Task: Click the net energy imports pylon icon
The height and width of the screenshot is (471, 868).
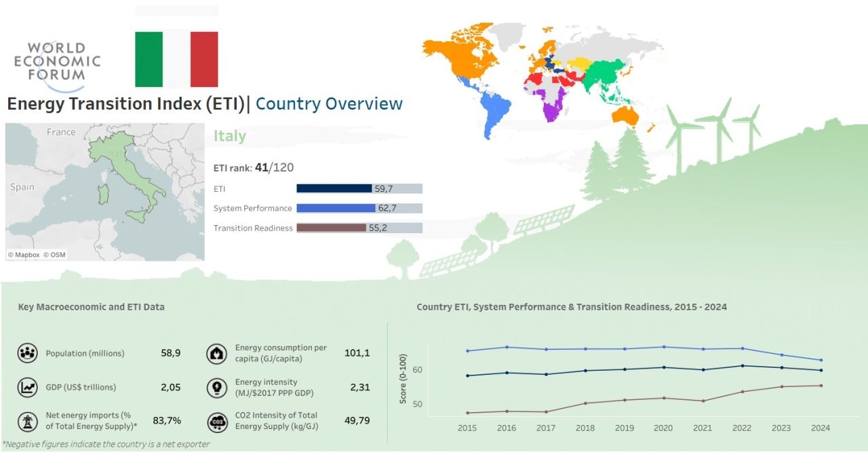Action: (x=28, y=421)
